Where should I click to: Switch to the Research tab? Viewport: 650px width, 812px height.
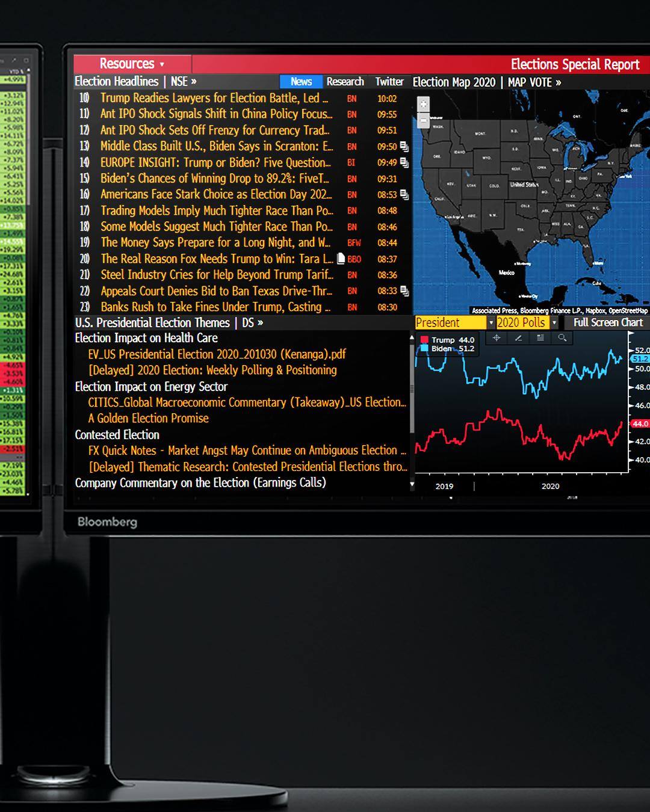click(x=345, y=82)
